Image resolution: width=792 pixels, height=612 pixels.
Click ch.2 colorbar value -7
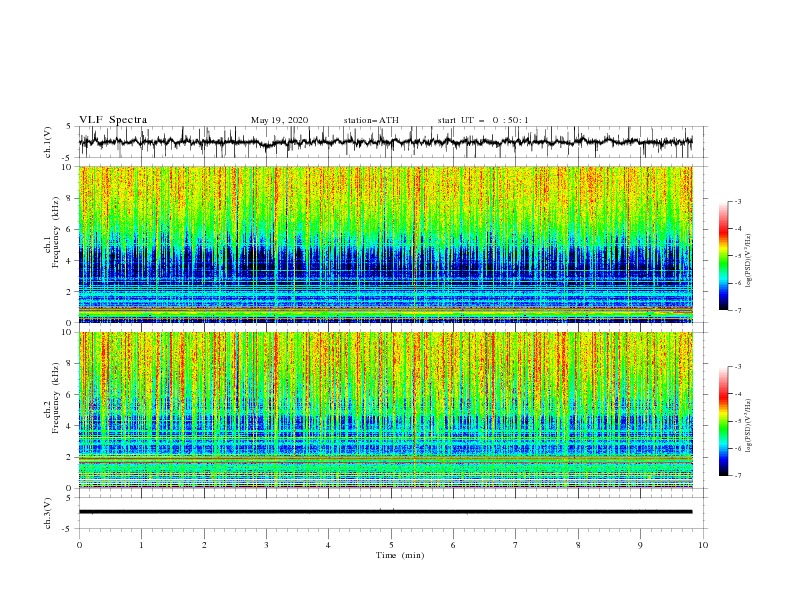[x=738, y=476]
